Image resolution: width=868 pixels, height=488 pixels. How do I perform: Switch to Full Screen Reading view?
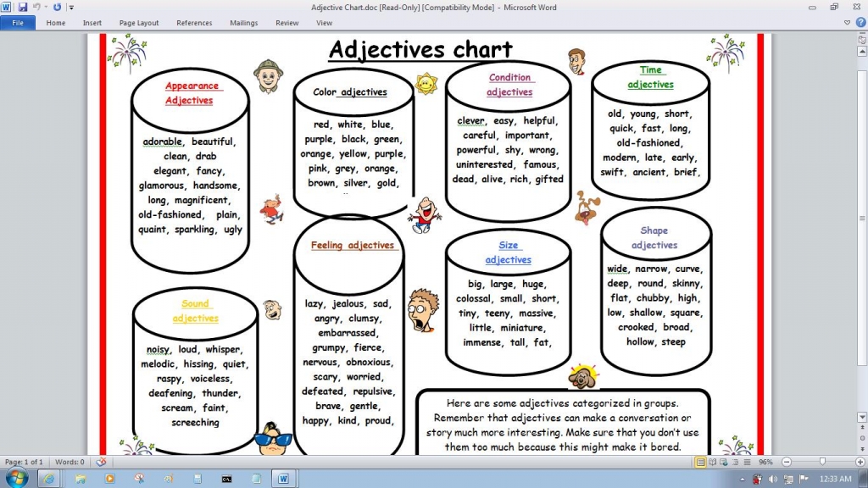coord(712,462)
